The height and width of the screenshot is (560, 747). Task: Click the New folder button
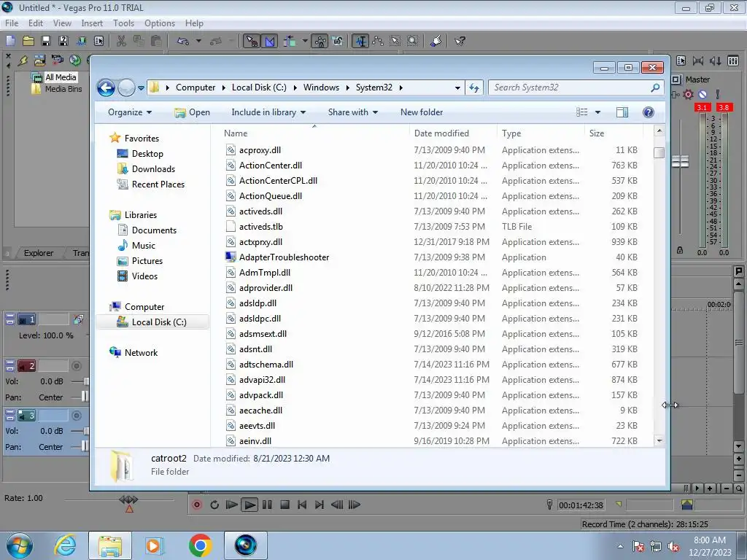[422, 112]
